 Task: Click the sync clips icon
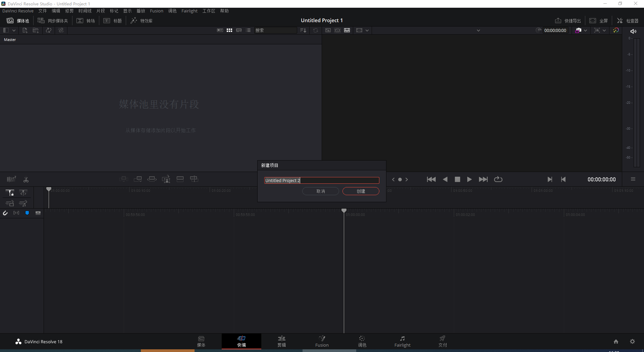pos(49,30)
